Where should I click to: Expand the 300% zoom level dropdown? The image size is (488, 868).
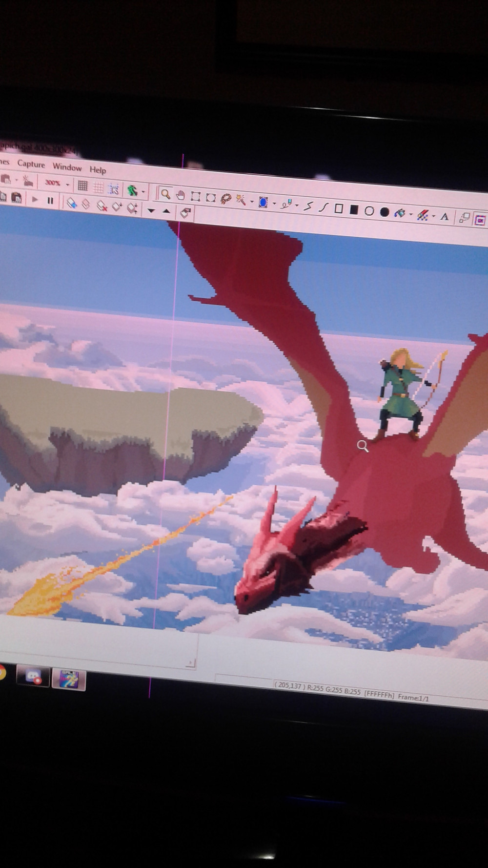point(68,185)
